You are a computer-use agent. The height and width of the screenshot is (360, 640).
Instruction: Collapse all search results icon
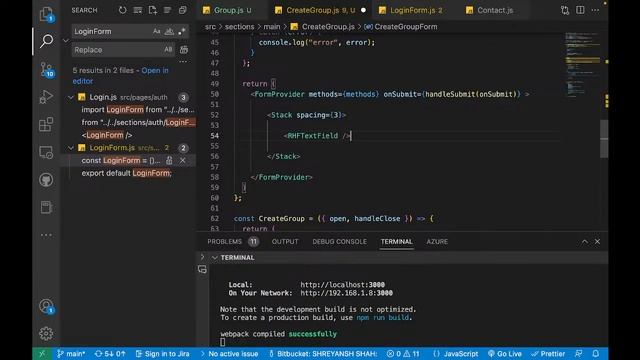tap(182, 10)
